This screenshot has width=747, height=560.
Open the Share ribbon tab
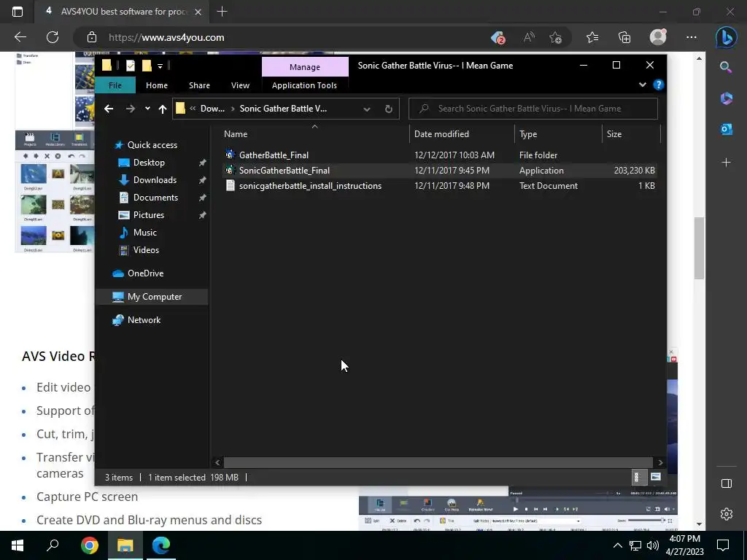click(x=199, y=85)
